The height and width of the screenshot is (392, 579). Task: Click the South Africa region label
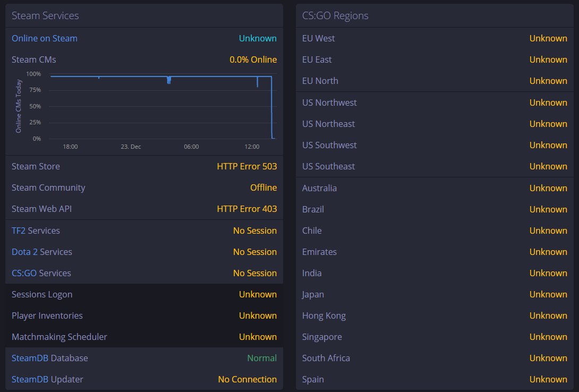coord(326,359)
